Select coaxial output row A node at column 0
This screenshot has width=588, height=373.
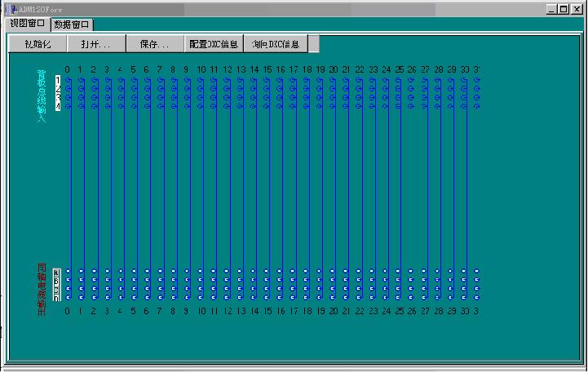click(x=68, y=271)
